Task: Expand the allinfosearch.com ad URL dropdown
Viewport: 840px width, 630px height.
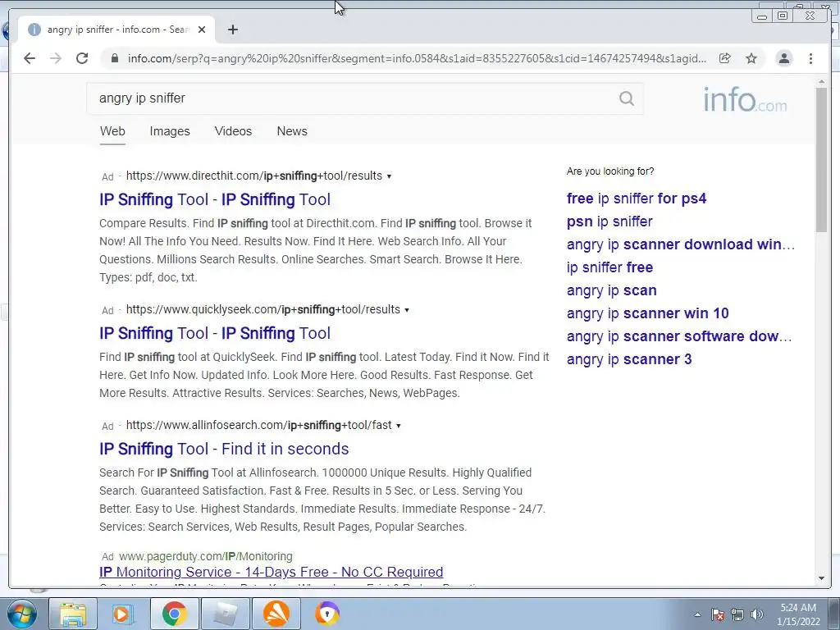Action: pyautogui.click(x=398, y=426)
